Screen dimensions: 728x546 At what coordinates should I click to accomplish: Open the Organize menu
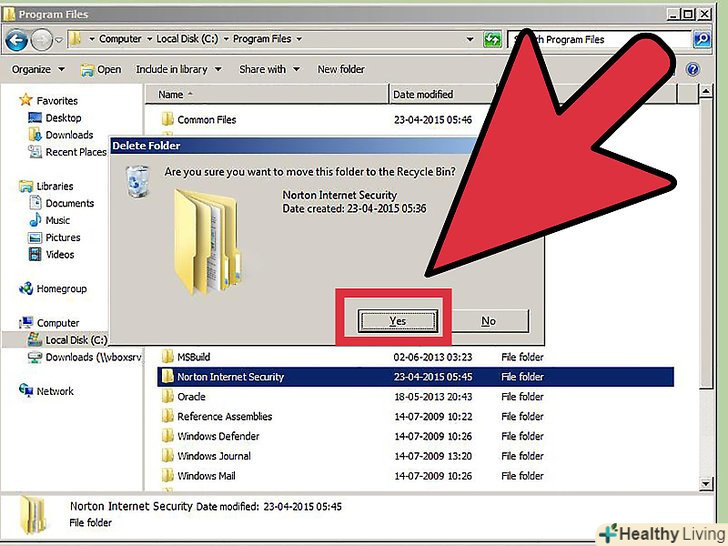tap(38, 70)
